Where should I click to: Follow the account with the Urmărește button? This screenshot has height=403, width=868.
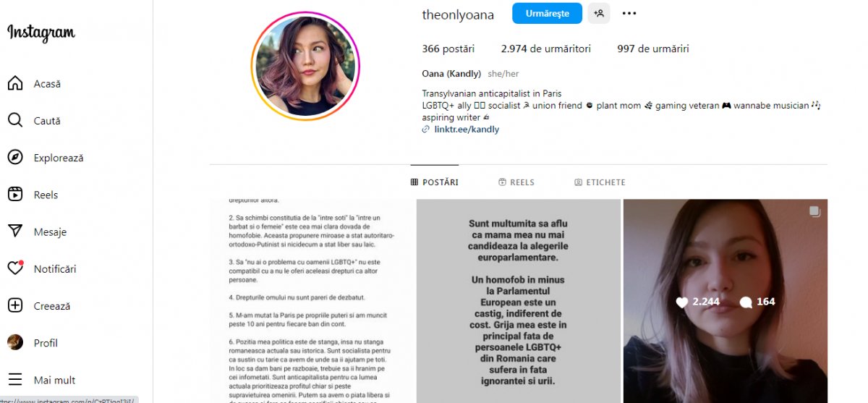[547, 13]
